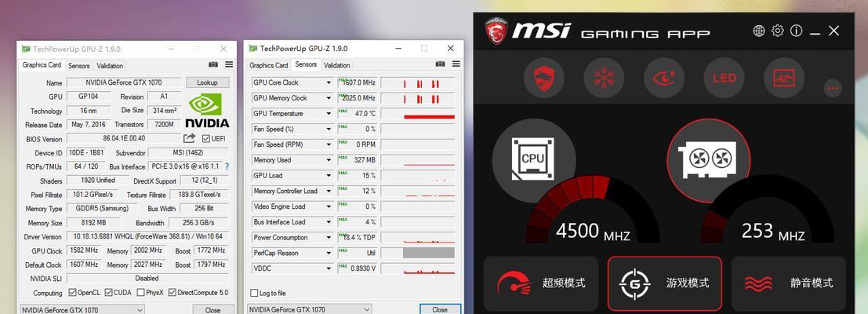Open MSI Gaming App settings gear

coord(778,31)
